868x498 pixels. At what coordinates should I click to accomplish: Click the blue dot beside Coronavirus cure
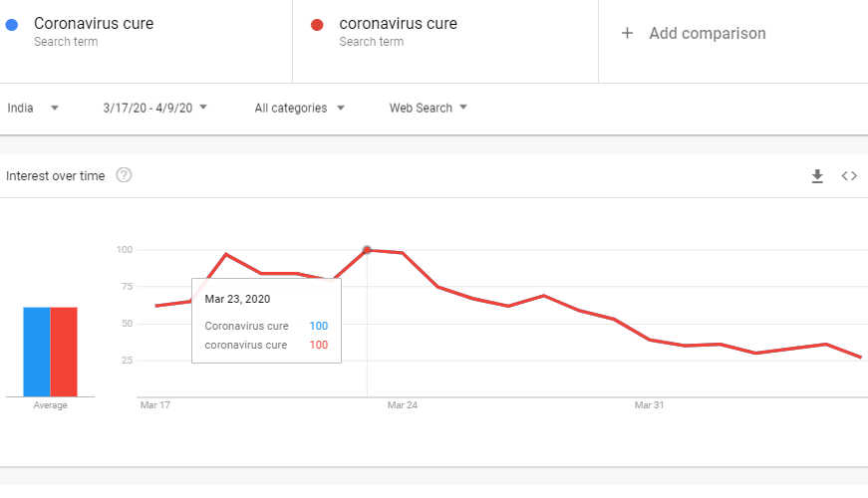12,24
